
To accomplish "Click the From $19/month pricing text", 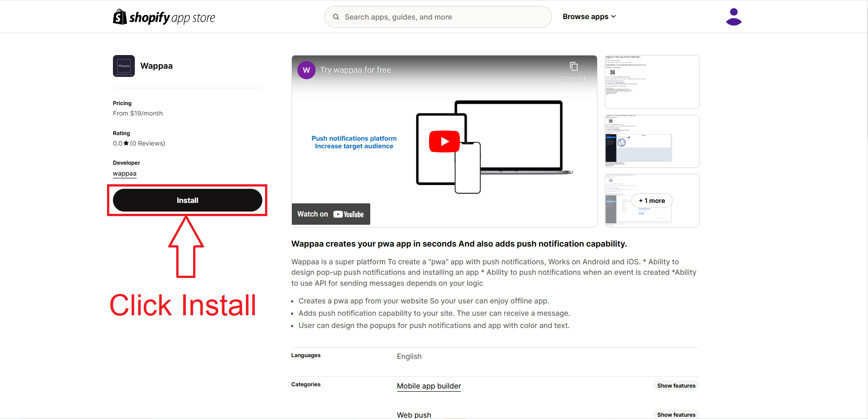I will [x=138, y=113].
